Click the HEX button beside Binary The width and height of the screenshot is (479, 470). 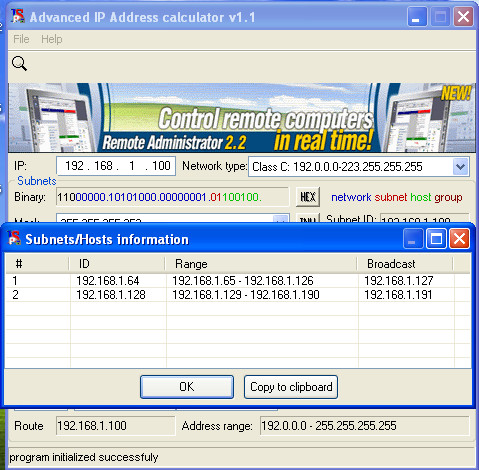coord(308,197)
